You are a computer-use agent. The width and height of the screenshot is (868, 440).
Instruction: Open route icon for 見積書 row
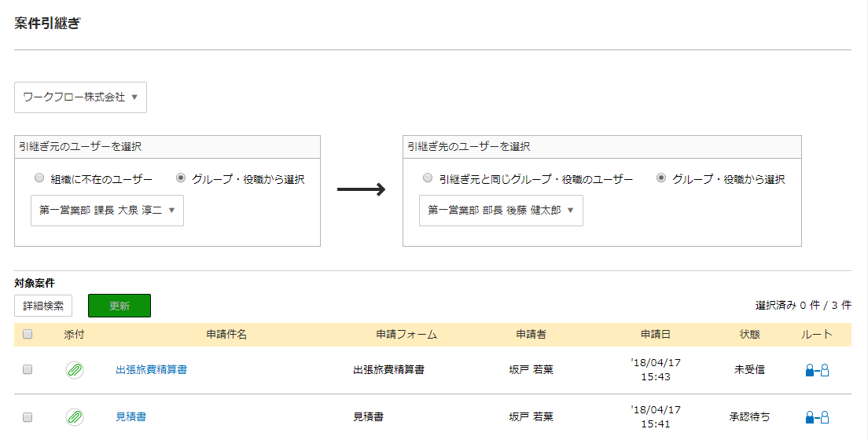(817, 417)
